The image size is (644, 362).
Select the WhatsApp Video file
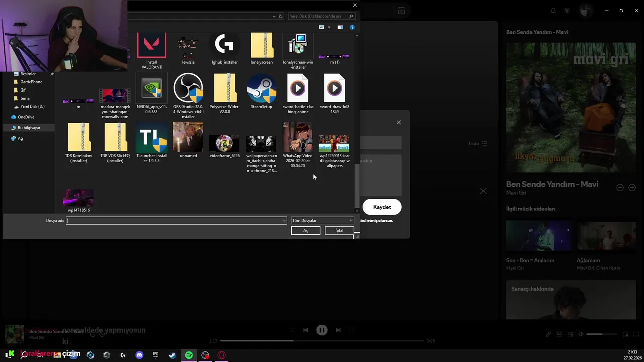pyautogui.click(x=298, y=145)
